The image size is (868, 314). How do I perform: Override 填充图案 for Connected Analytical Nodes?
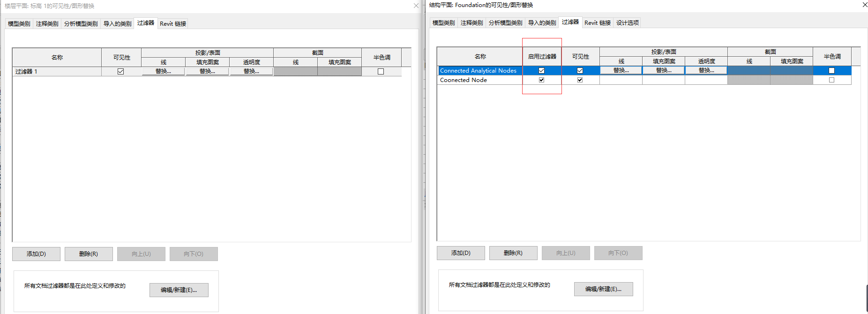664,70
